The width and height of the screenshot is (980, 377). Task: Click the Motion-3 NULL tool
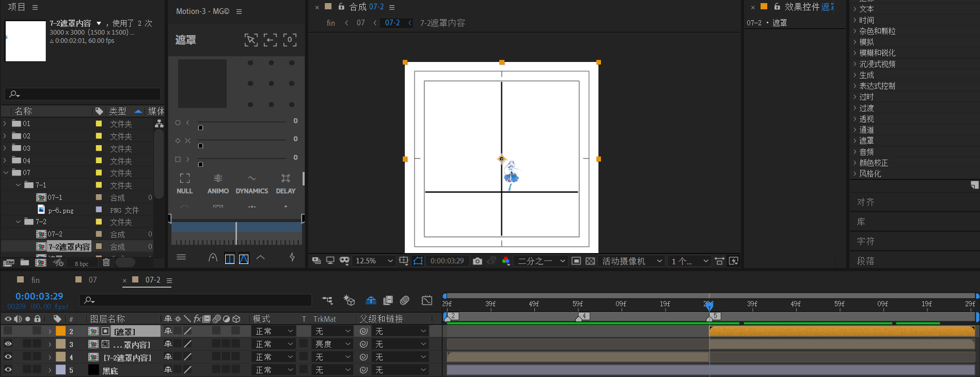[184, 184]
